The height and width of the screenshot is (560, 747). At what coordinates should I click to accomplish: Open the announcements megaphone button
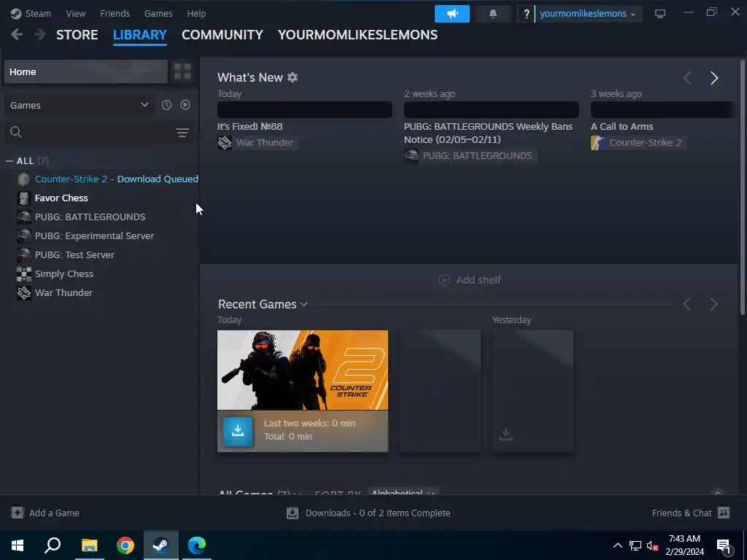(452, 14)
